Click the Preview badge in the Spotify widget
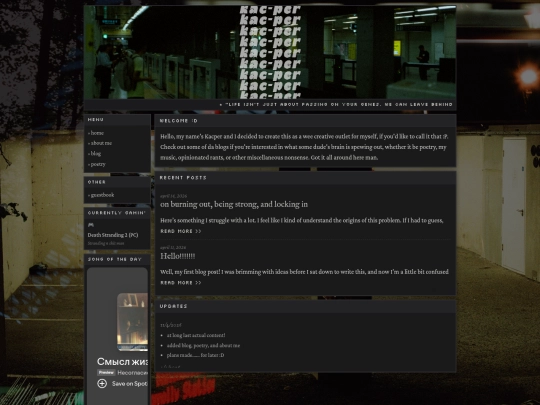 point(106,372)
